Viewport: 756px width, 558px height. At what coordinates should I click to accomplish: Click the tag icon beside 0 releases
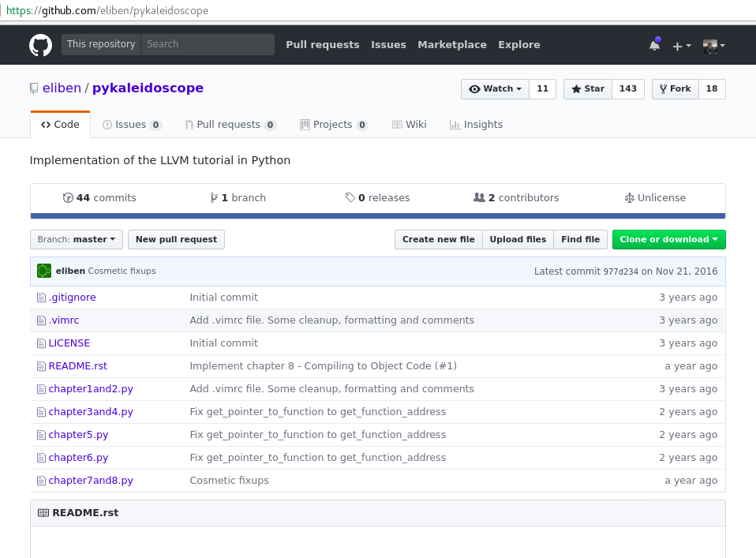click(x=350, y=198)
